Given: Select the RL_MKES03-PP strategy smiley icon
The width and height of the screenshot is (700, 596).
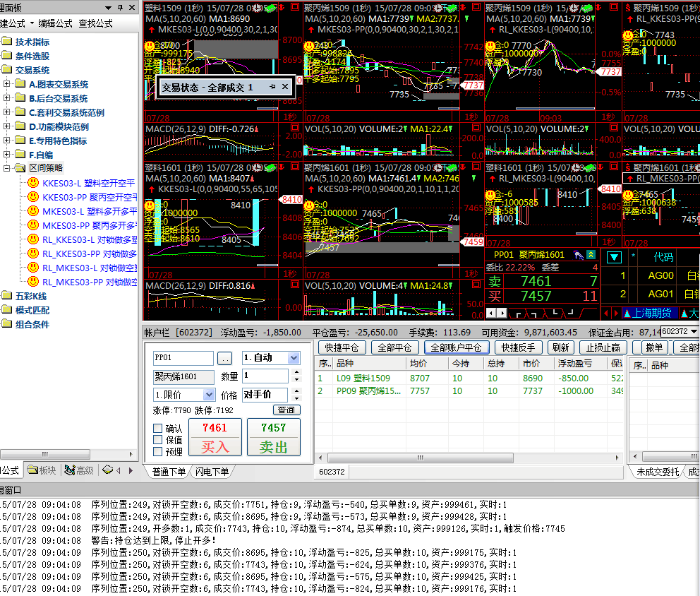Looking at the screenshot, I should coord(32,282).
